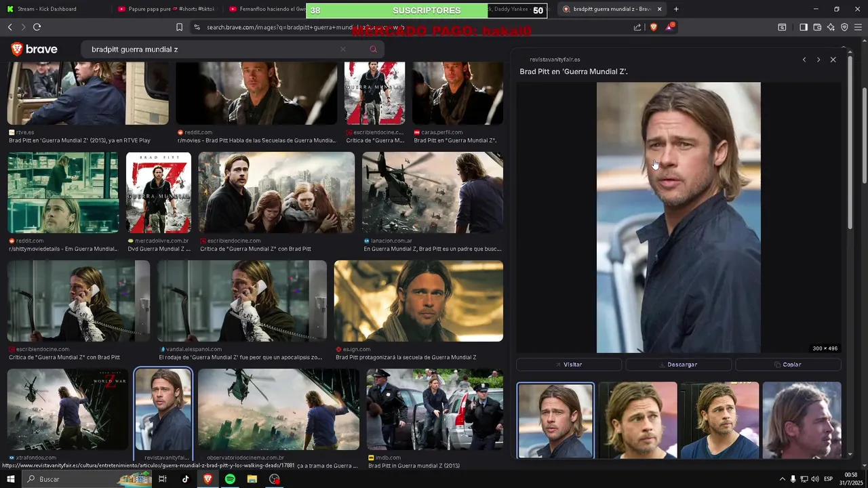868x488 pixels.
Task: Select the first related thumbnail below preview
Action: [x=555, y=420]
